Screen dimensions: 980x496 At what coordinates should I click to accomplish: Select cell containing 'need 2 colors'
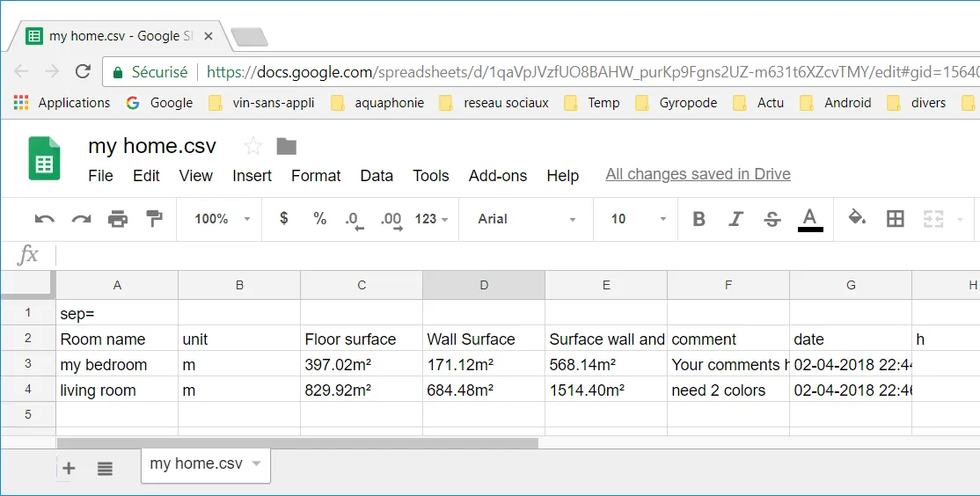(728, 390)
